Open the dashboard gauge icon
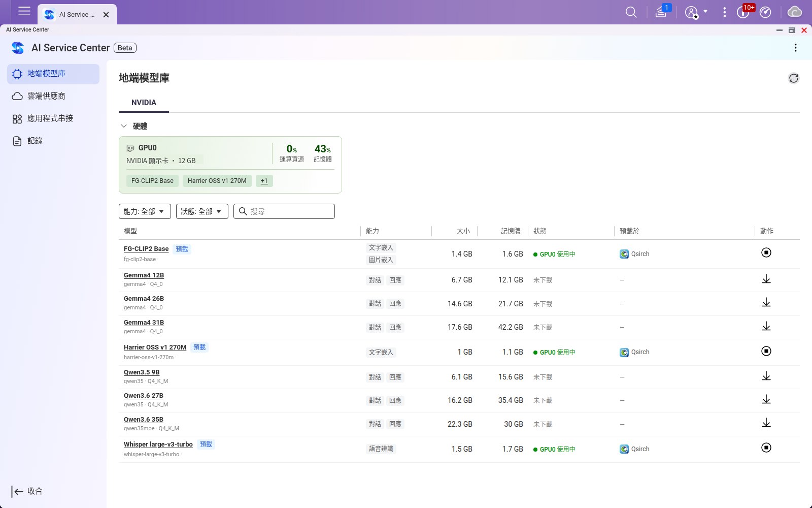Screen dimensions: 812x508 click(x=765, y=12)
